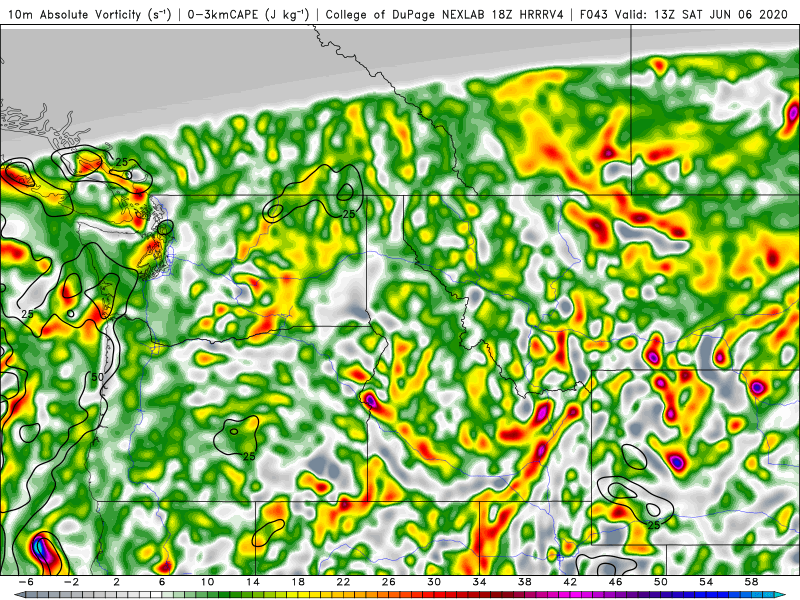Click the "6" colorbar tick label
Image resolution: width=800 pixels, height=600 pixels.
coord(162,582)
